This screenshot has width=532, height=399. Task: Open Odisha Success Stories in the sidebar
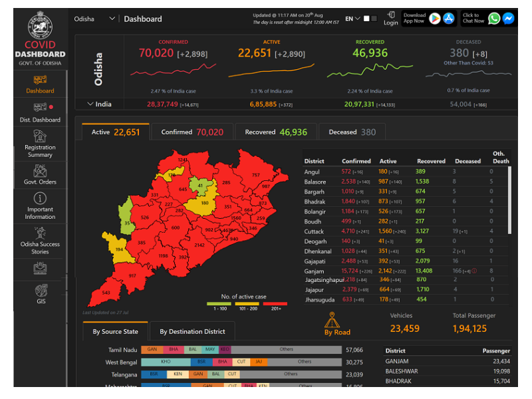point(40,234)
